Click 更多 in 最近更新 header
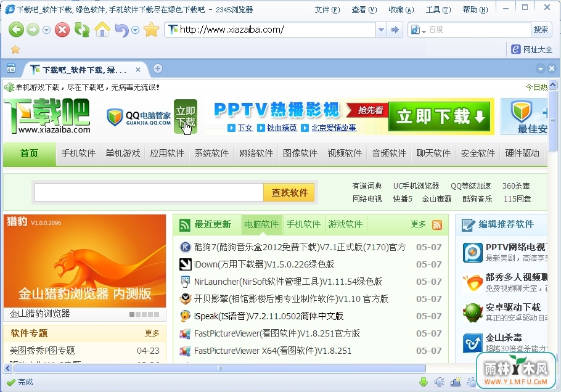This screenshot has height=392, width=561. 418,224
